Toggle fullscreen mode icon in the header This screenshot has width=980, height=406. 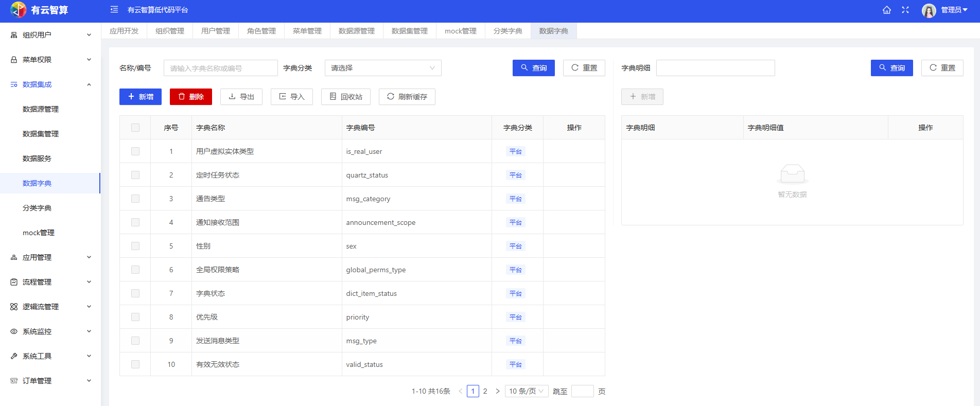905,10
